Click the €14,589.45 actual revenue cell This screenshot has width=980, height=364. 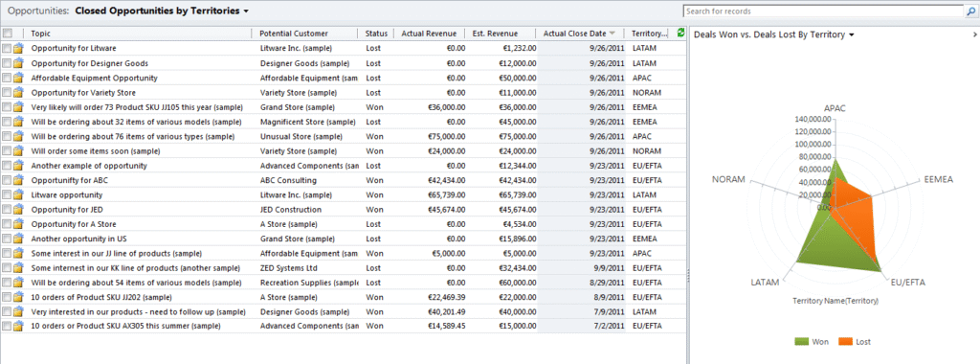[446, 327]
